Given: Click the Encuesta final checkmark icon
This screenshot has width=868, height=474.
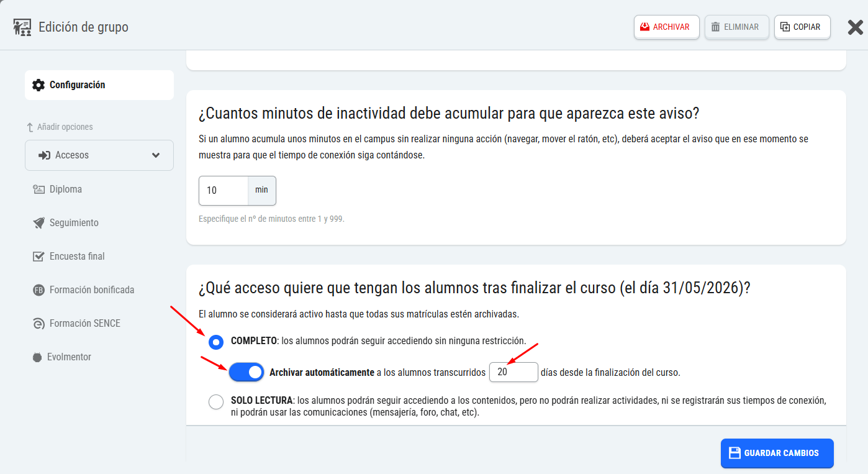Looking at the screenshot, I should click(x=38, y=257).
